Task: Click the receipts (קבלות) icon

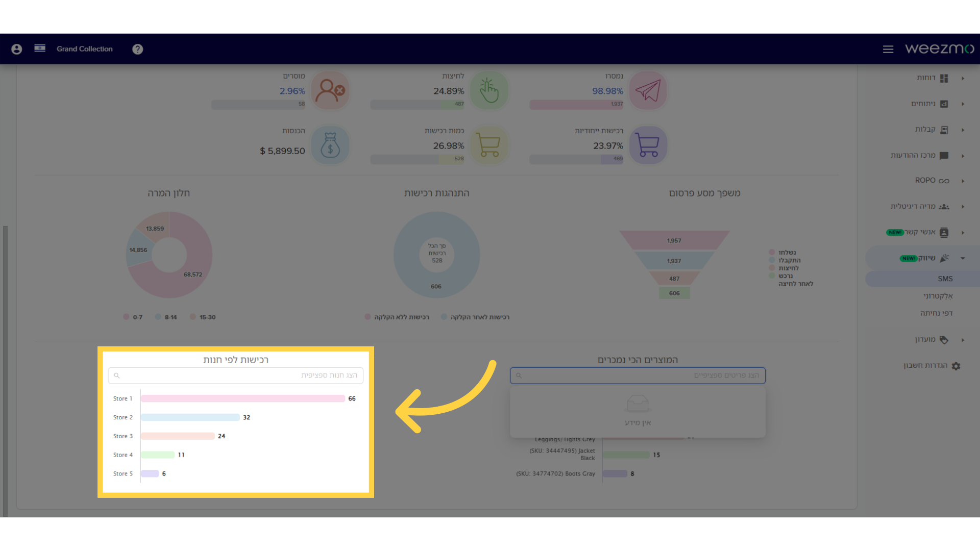Action: (944, 130)
